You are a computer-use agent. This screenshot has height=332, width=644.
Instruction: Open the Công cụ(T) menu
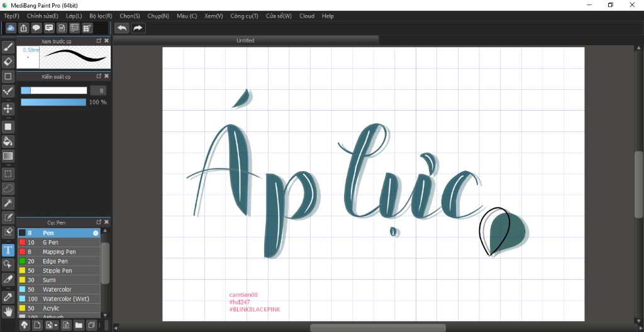[x=245, y=16]
